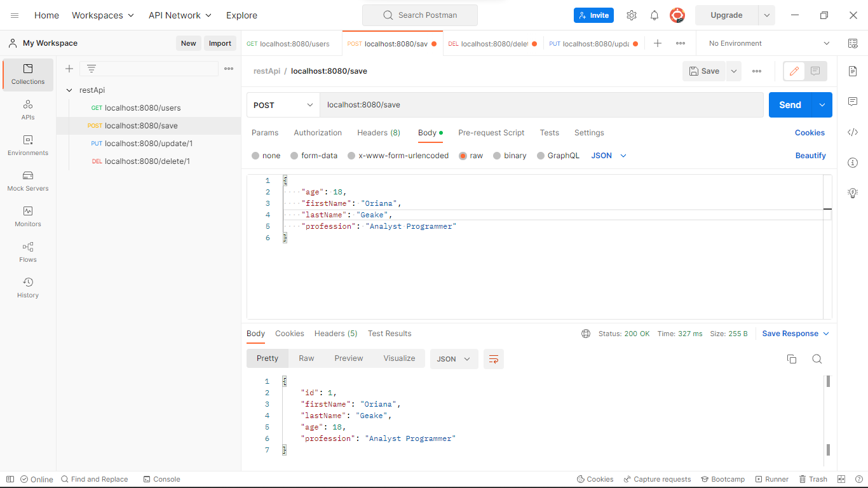868x488 pixels.
Task: Open tab options three-dot menu
Action: pos(681,43)
